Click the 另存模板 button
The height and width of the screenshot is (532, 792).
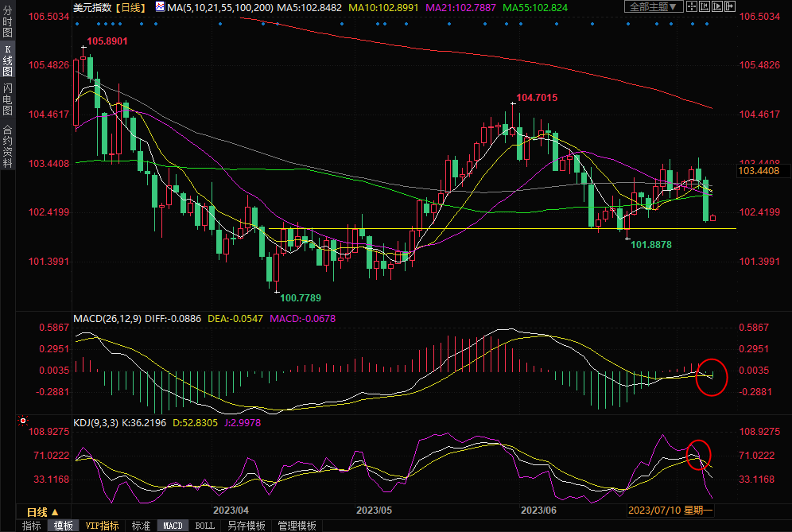(x=246, y=526)
